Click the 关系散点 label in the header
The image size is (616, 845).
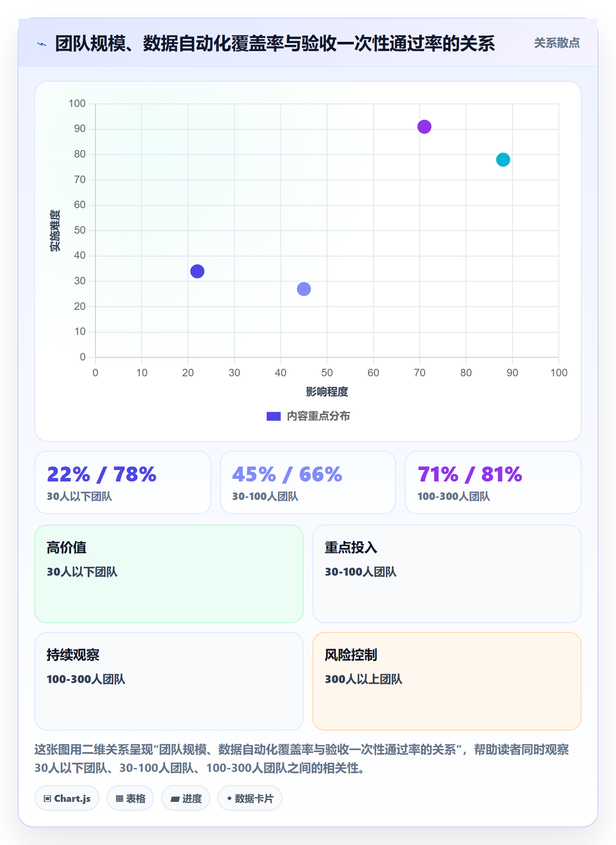[x=557, y=43]
